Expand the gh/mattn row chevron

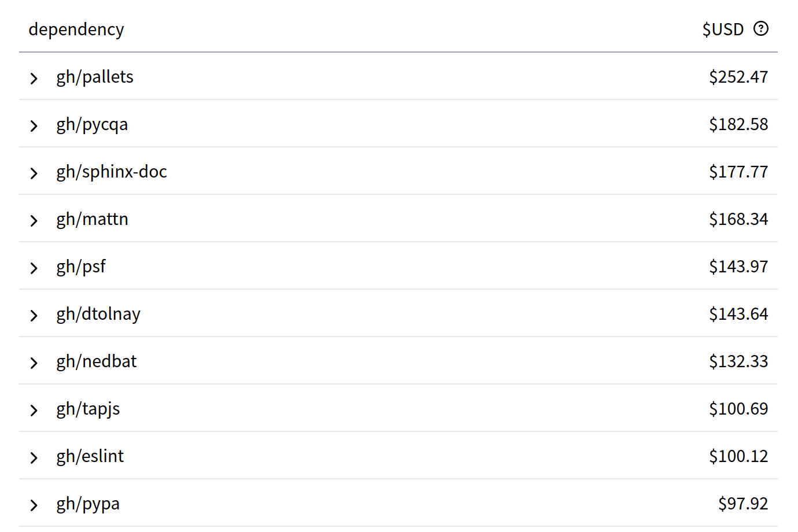click(x=34, y=220)
